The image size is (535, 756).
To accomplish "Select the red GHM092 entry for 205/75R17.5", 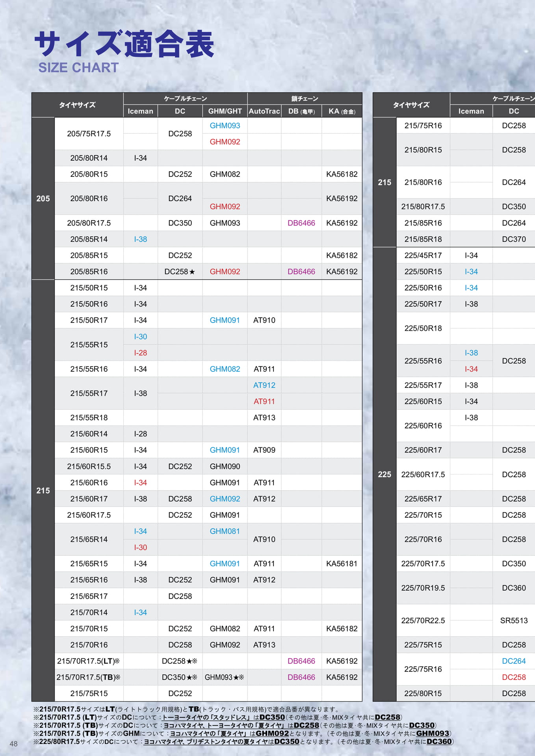I will 225,142.
